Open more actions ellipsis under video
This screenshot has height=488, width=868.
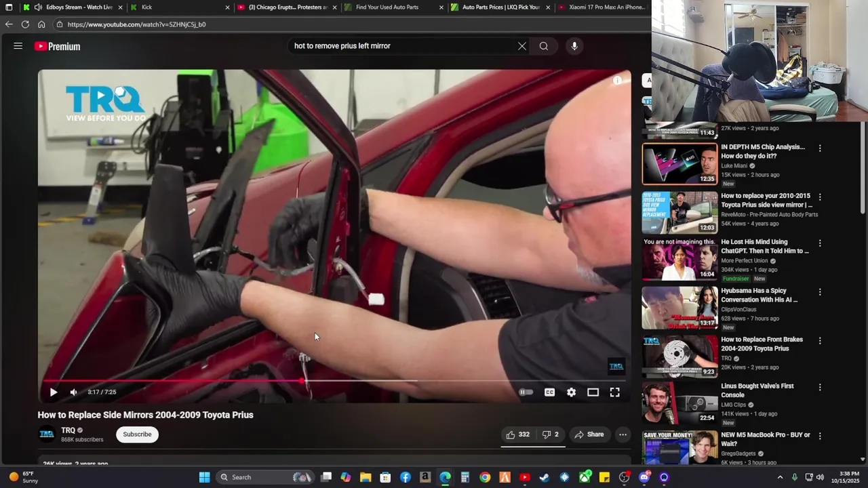(x=623, y=434)
